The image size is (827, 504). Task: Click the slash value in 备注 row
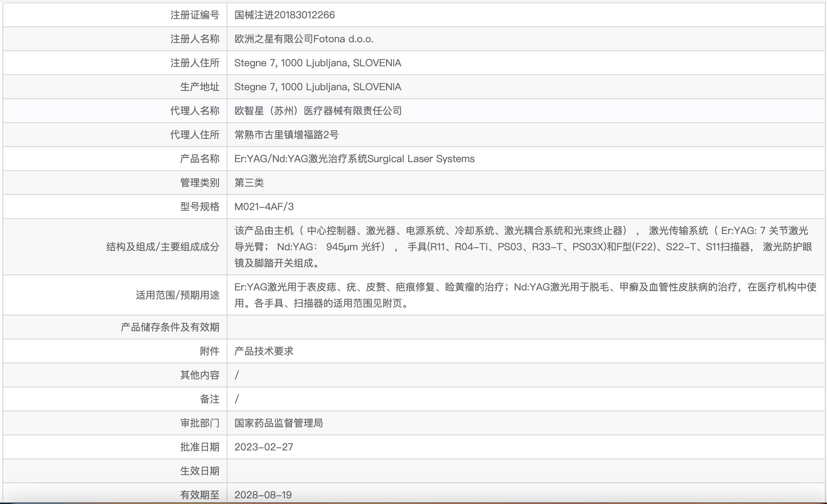(x=237, y=399)
